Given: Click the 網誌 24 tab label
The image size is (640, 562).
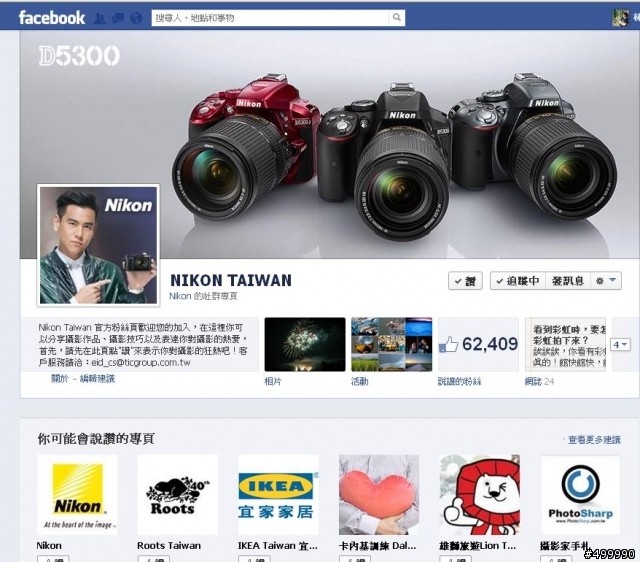Looking at the screenshot, I should pyautogui.click(x=539, y=382).
